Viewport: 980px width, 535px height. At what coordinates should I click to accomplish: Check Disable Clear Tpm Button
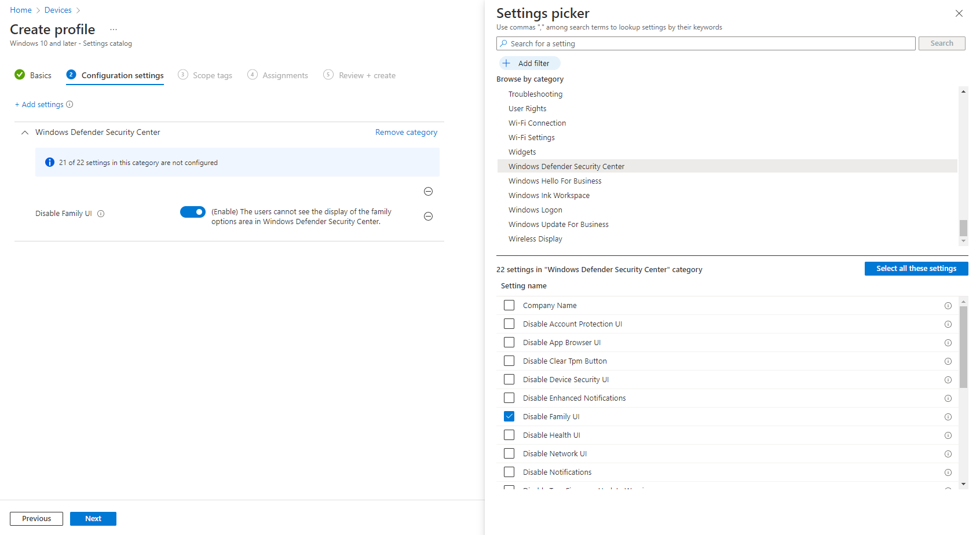[509, 361]
